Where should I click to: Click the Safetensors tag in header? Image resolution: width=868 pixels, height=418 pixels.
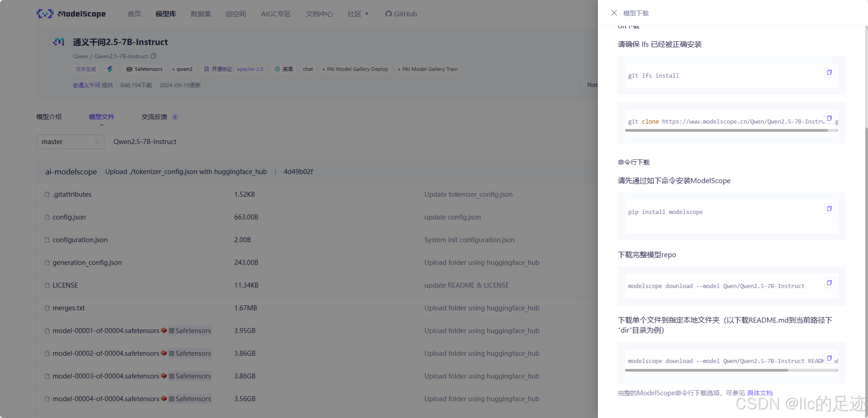[144, 69]
